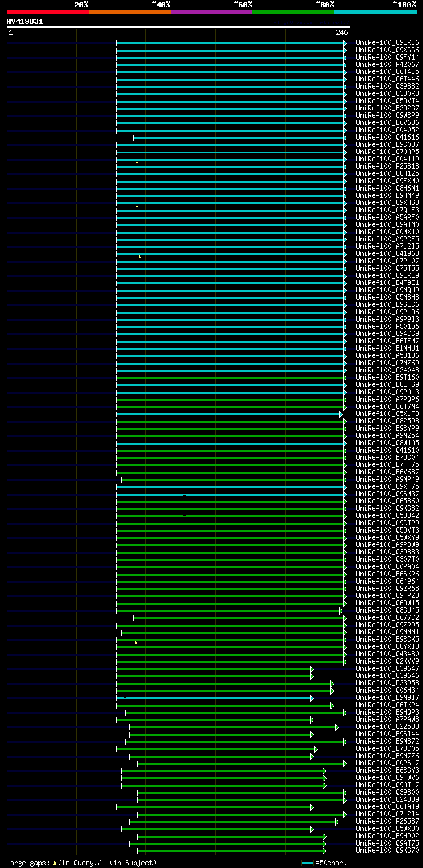This screenshot has height=868, width=423.
Task: Select the label UniRef100_O24048
Action: click(387, 370)
